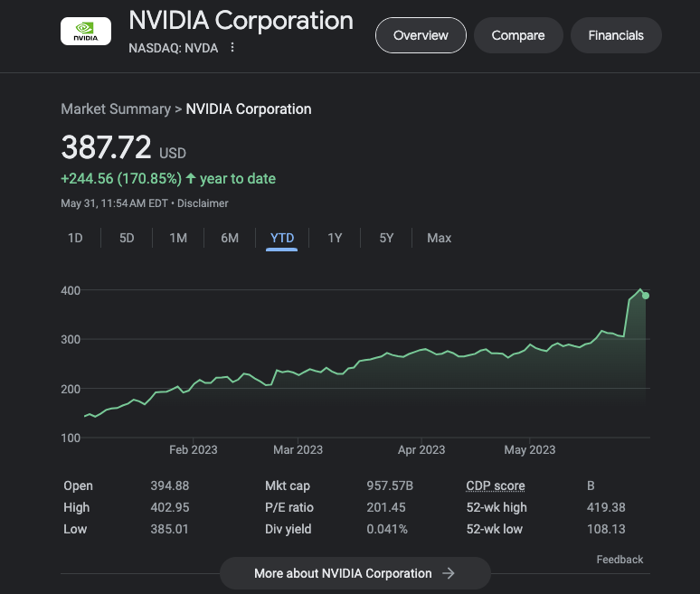Viewport: 700px width, 594px height.
Task: Switch chart to 1Y range
Action: [x=335, y=238]
